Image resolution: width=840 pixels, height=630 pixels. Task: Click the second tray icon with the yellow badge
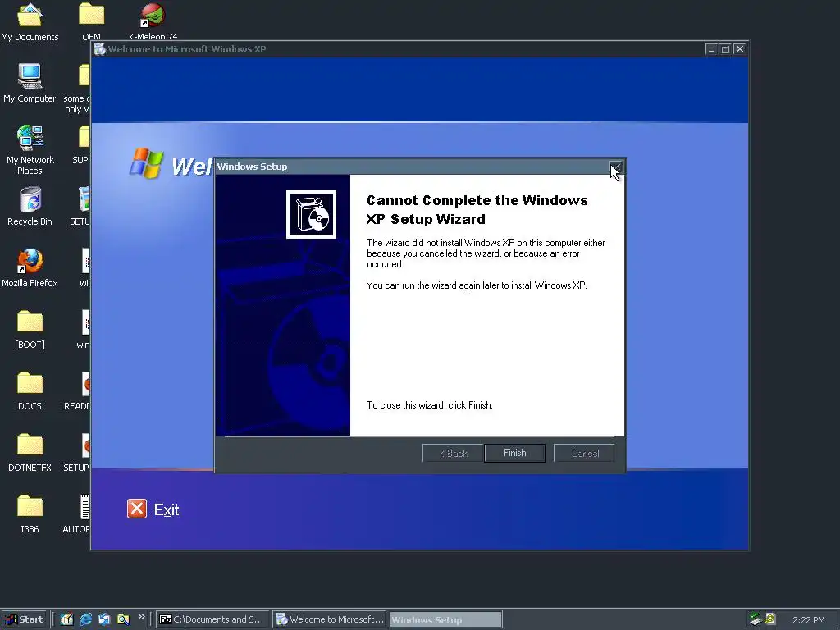(770, 619)
